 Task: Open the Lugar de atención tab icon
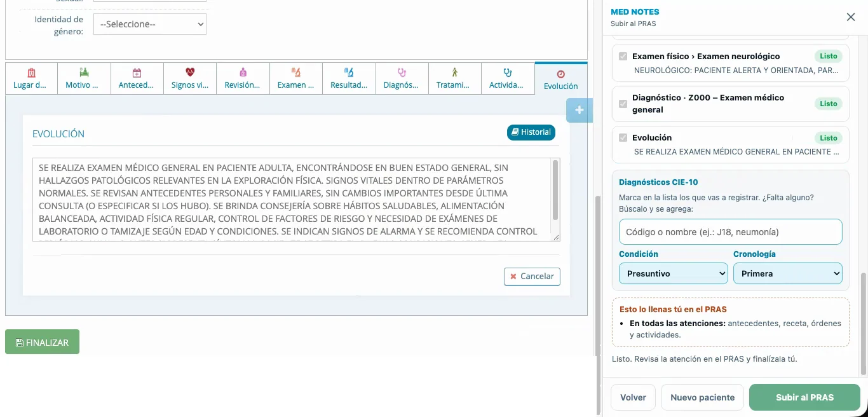tap(31, 72)
